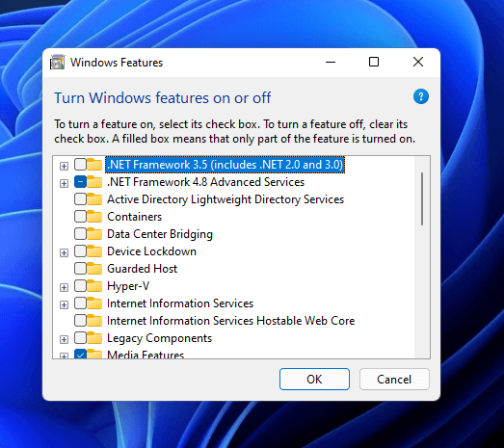504x448 pixels.
Task: Click the Windows Features title bar icon
Action: [x=58, y=62]
